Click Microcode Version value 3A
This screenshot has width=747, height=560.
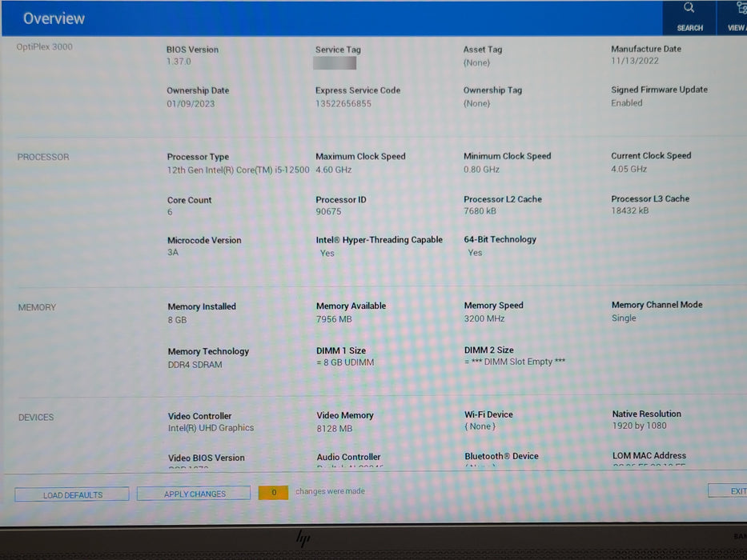tap(172, 252)
